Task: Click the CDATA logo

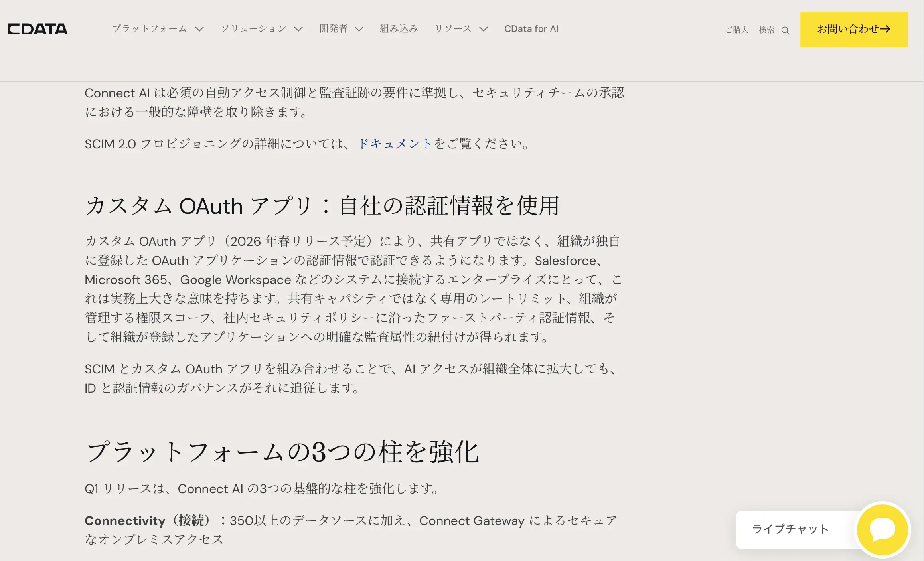Action: click(x=38, y=29)
